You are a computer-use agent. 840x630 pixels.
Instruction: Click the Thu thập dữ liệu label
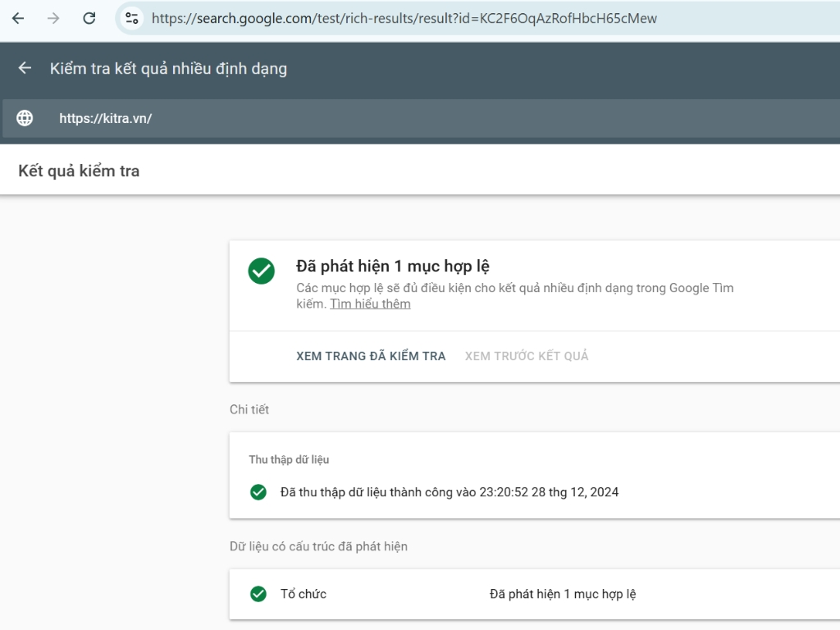pos(289,459)
